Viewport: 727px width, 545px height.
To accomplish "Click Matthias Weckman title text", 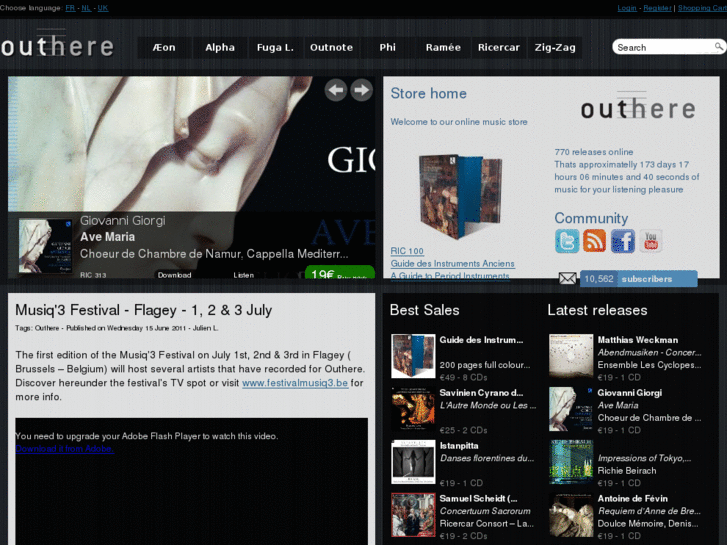I will (638, 340).
